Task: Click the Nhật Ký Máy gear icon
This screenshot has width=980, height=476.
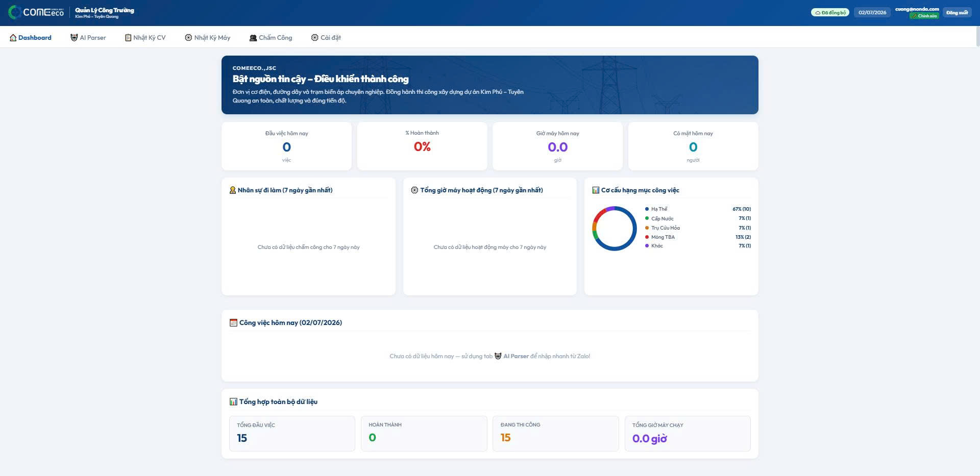Action: tap(188, 38)
